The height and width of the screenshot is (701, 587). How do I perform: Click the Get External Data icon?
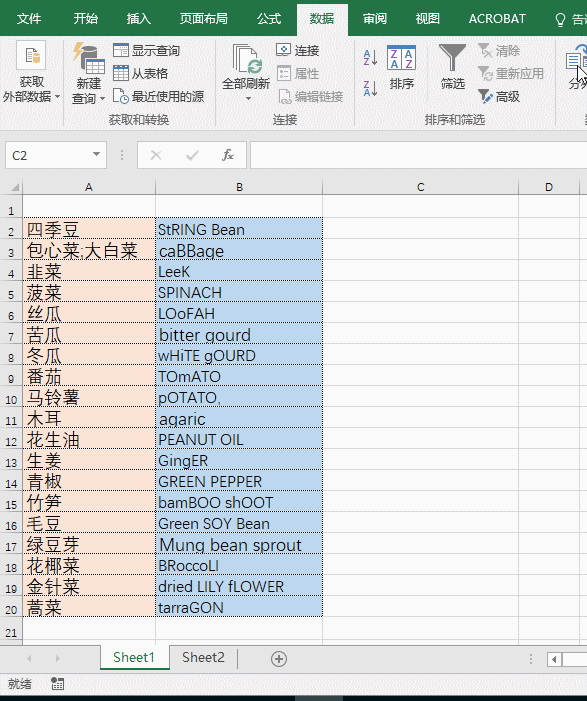pyautogui.click(x=31, y=55)
